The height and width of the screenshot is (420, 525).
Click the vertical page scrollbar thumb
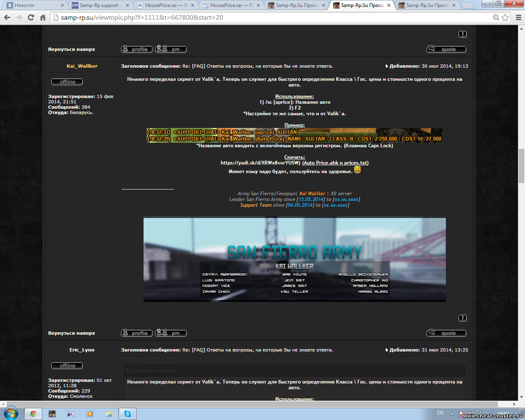click(521, 166)
